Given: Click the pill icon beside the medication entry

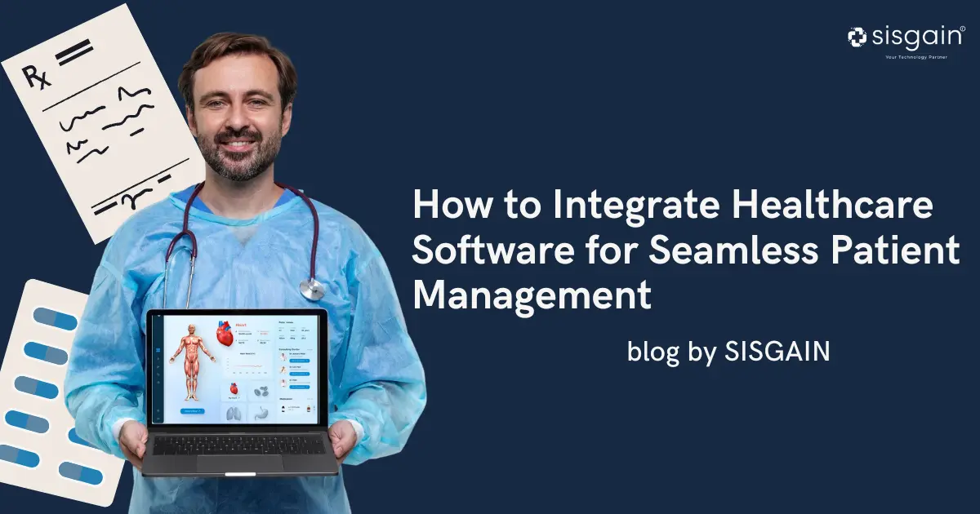Looking at the screenshot, I should 283,406.
